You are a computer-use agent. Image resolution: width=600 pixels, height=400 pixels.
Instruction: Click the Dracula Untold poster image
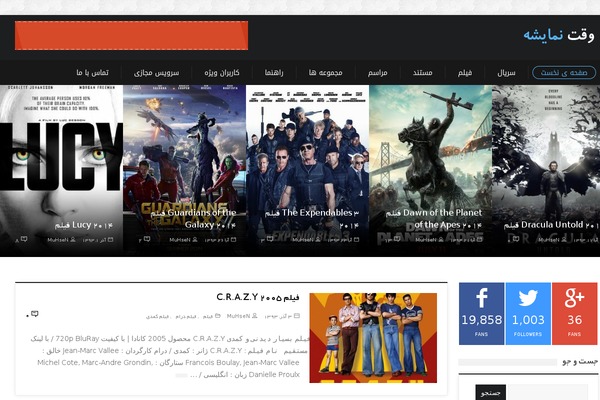(546, 171)
